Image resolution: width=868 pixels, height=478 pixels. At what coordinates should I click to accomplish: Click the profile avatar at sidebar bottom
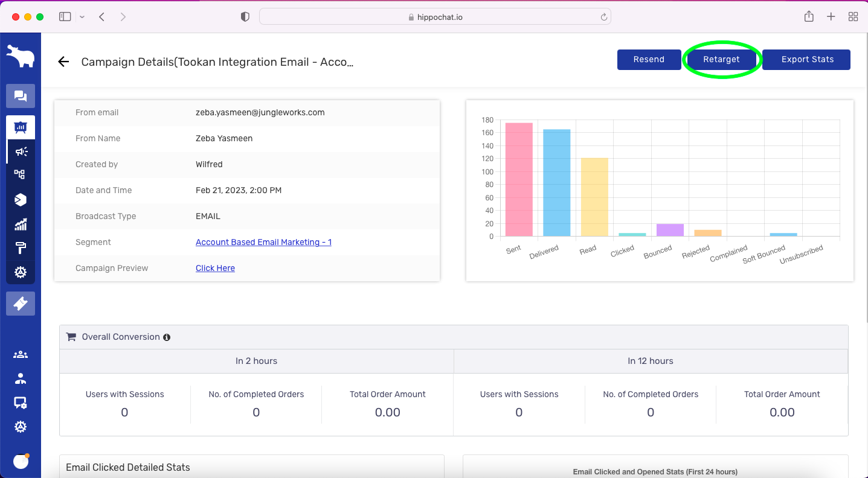(x=21, y=462)
